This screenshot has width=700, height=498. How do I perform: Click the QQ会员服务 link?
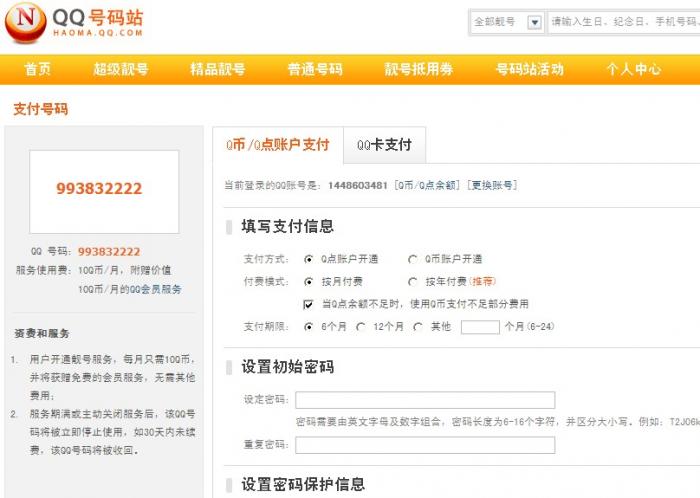155,289
